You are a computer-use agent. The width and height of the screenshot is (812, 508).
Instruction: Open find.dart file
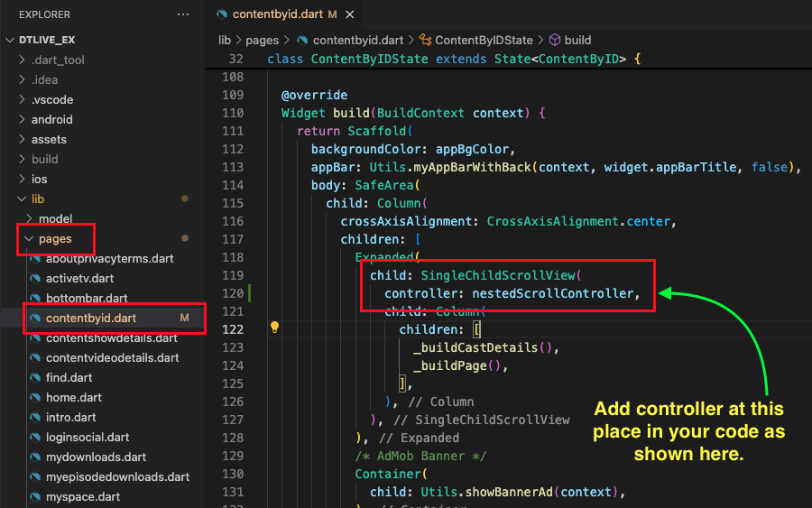(x=69, y=377)
